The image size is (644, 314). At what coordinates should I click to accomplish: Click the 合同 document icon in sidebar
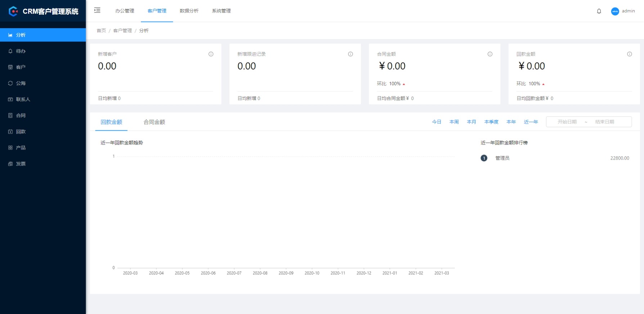[x=10, y=116]
